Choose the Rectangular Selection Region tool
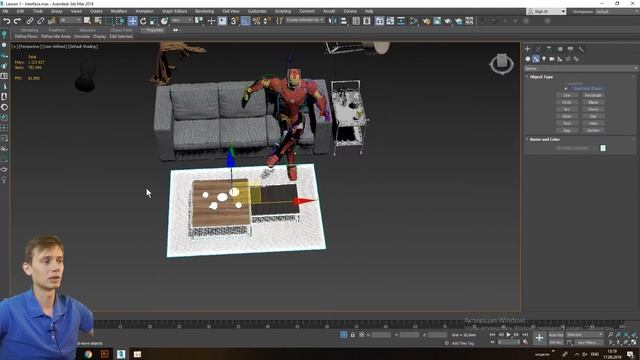The width and height of the screenshot is (640, 360). (x=109, y=20)
